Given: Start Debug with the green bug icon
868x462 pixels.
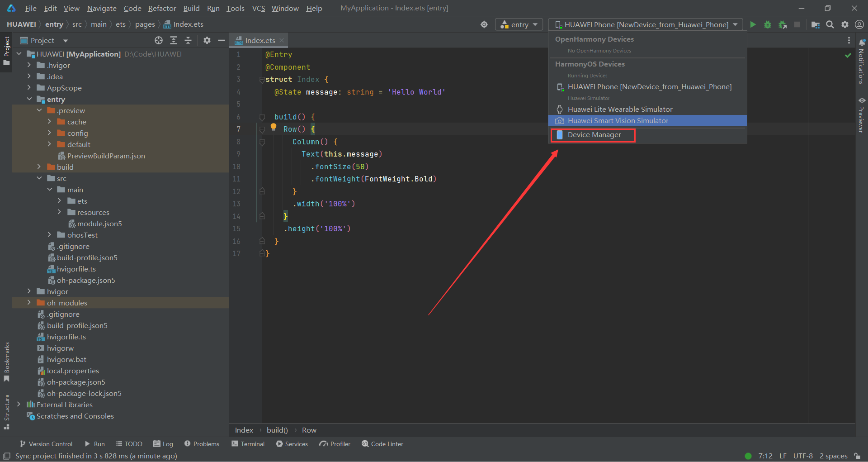Looking at the screenshot, I should tap(768, 24).
